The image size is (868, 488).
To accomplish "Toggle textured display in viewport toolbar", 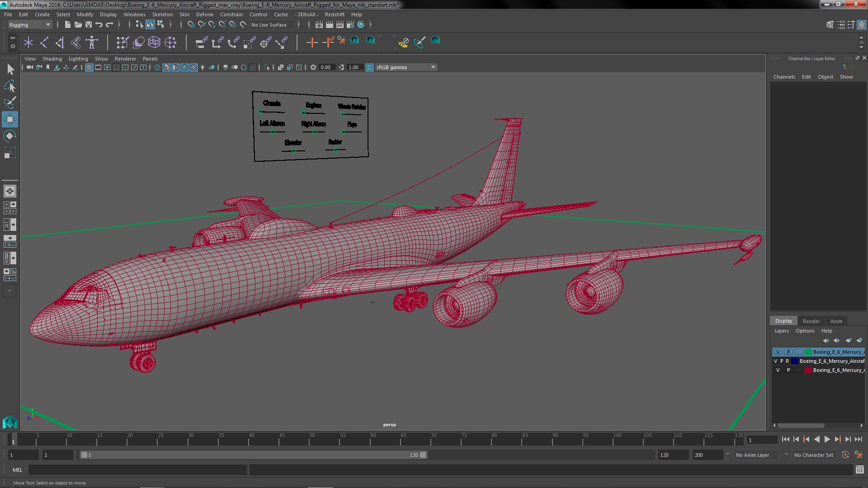I will [193, 67].
